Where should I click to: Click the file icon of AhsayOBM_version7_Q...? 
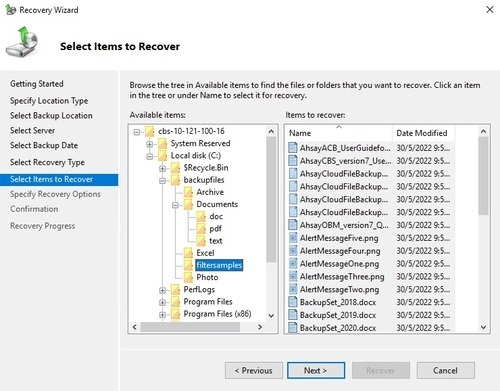tap(293, 225)
